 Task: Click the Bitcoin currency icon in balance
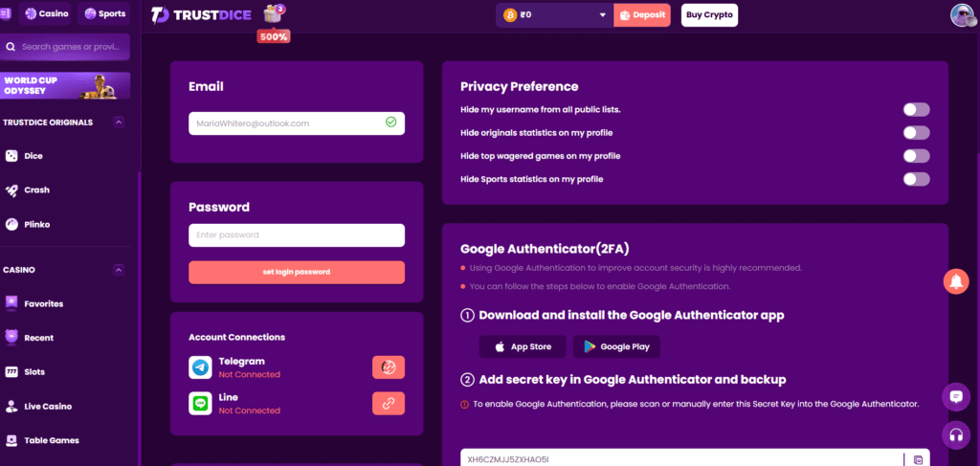508,15
